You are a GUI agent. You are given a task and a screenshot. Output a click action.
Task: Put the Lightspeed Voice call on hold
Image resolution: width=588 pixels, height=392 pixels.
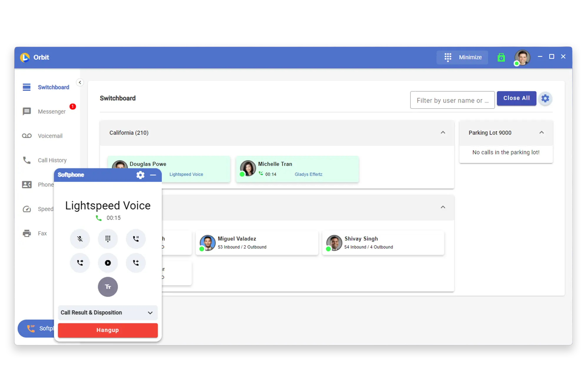tap(136, 239)
